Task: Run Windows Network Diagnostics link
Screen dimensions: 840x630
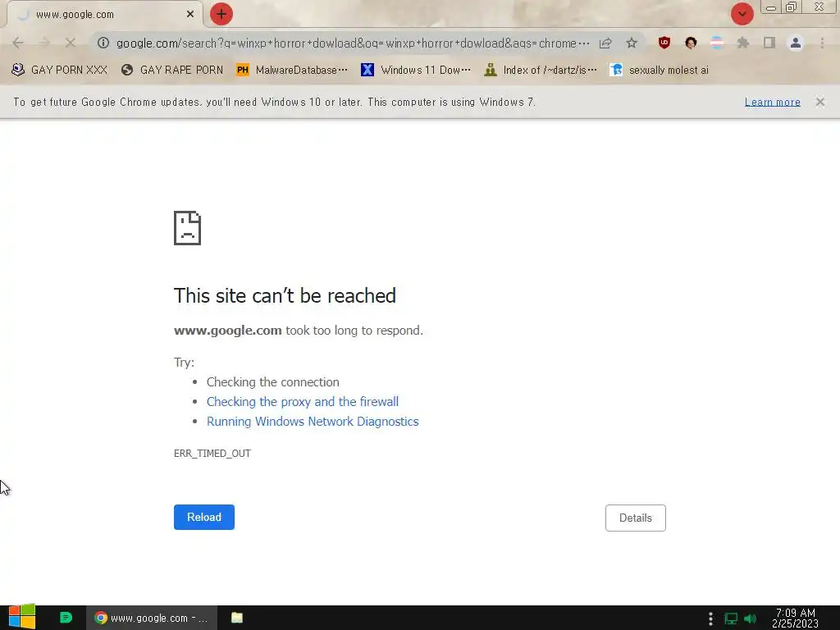Action: tap(313, 421)
